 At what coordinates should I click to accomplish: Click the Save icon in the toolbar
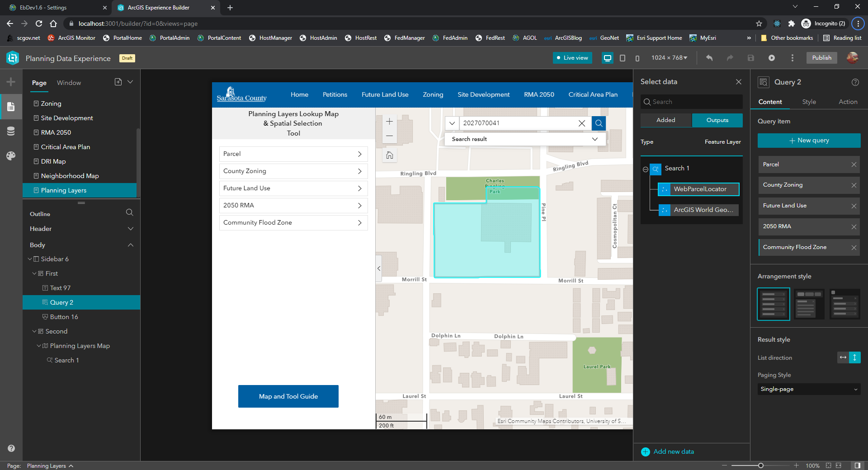point(751,58)
